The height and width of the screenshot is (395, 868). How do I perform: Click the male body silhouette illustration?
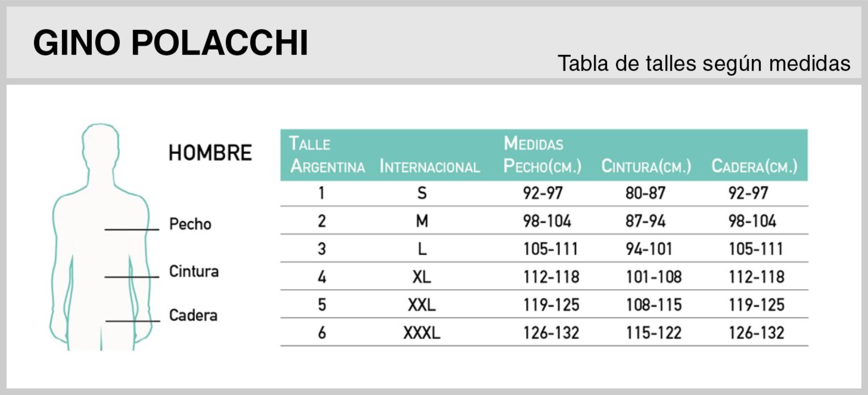[x=101, y=238]
